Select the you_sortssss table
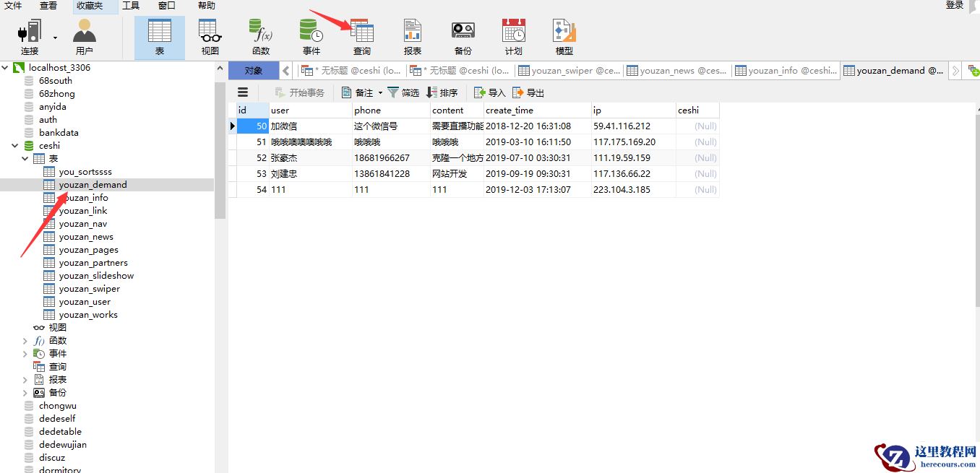The height and width of the screenshot is (473, 980). click(x=85, y=171)
